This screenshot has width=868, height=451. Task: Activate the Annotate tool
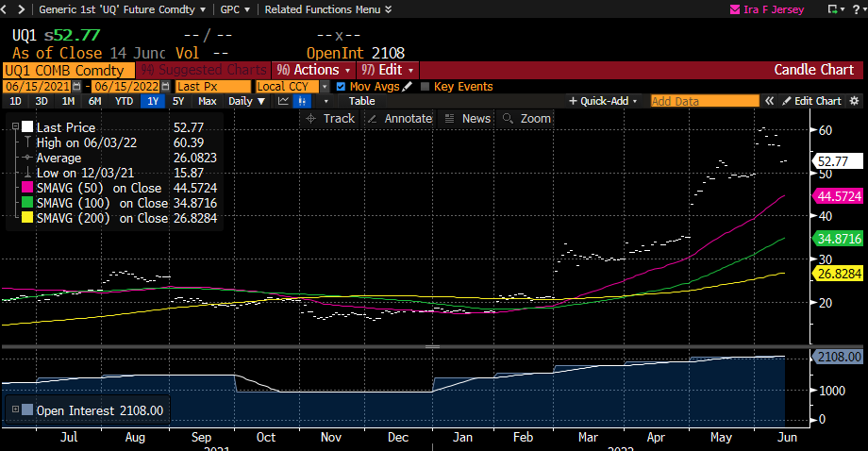point(400,119)
